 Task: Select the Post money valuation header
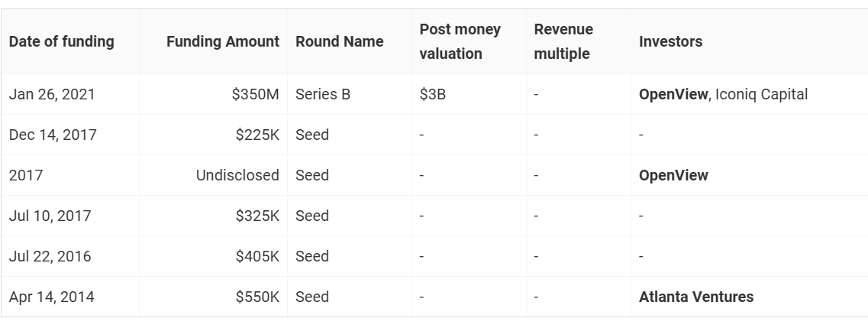(x=460, y=41)
